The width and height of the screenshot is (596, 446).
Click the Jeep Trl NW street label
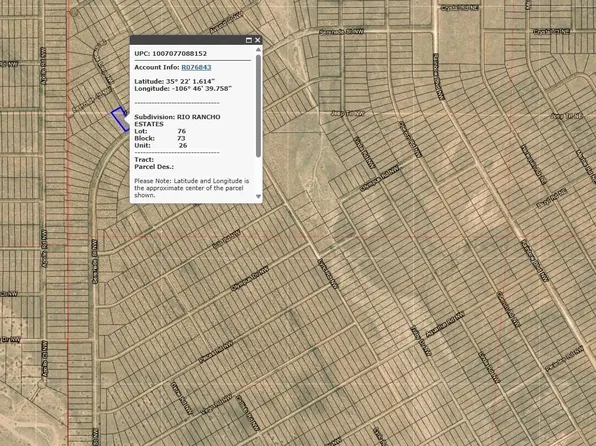coord(347,114)
